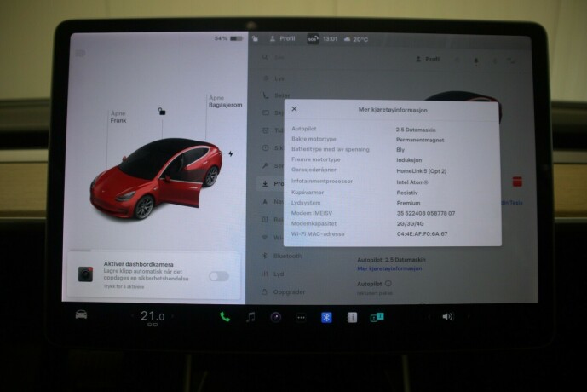Toggle the Aktiver dashbordkamera switch

pos(219,276)
